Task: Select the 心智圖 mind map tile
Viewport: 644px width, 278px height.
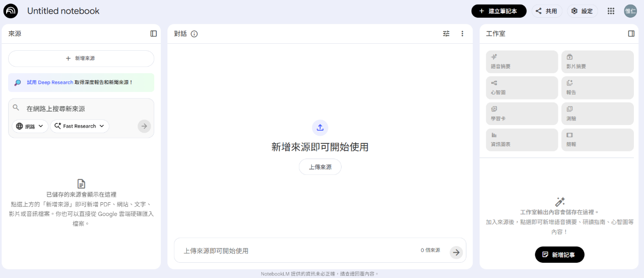Action: click(522, 88)
